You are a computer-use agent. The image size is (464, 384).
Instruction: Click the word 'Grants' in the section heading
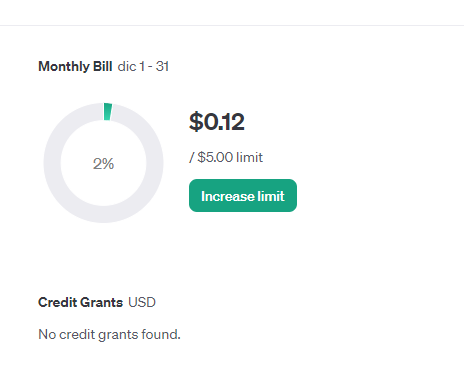[x=101, y=302]
